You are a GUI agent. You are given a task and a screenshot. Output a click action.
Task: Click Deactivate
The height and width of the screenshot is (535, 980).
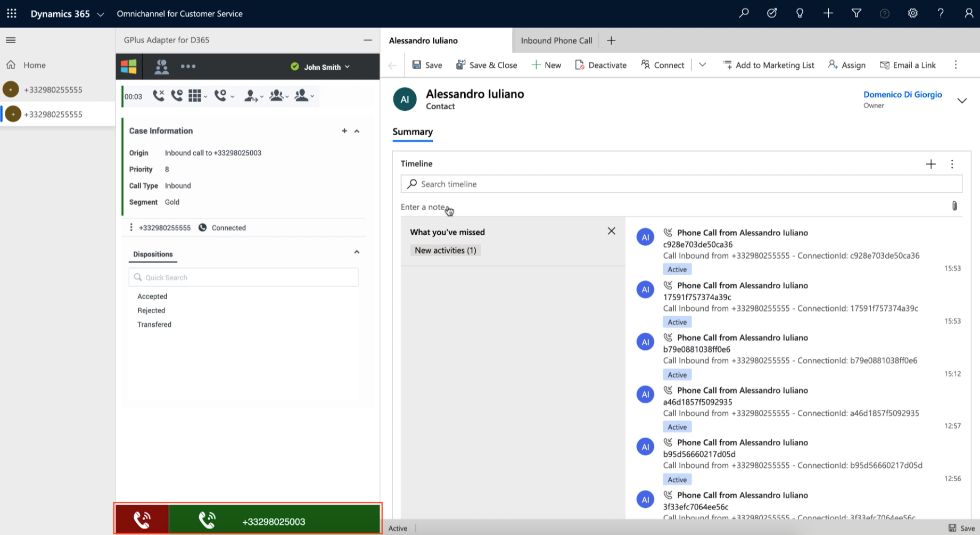coord(601,65)
